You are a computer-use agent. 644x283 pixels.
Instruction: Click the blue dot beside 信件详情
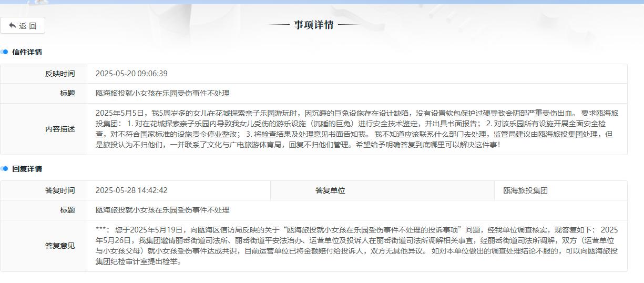coord(5,52)
